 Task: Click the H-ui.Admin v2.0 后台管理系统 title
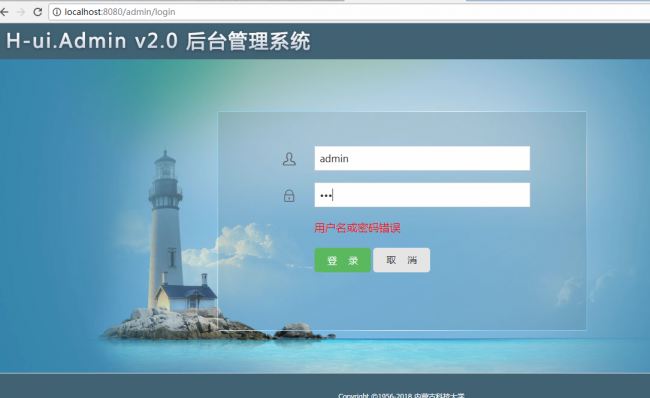(x=158, y=41)
